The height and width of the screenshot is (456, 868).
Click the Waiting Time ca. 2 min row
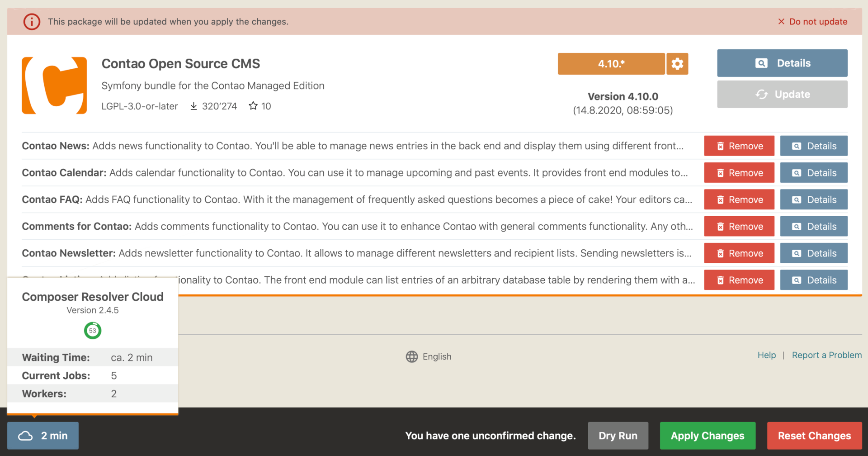click(93, 357)
